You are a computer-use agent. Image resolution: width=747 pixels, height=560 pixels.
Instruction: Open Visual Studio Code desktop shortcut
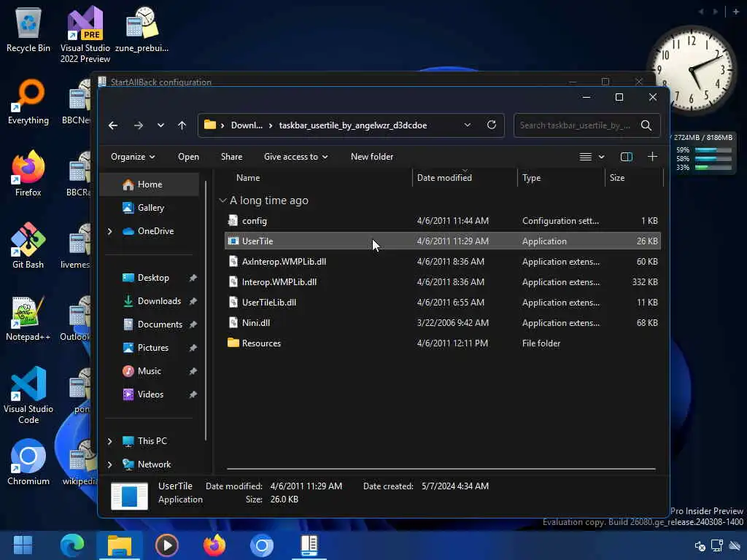[28, 395]
